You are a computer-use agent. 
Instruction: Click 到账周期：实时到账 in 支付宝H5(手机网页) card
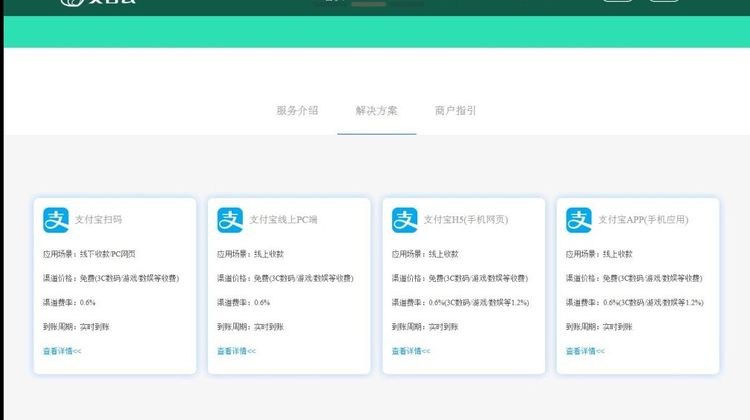[x=425, y=327]
